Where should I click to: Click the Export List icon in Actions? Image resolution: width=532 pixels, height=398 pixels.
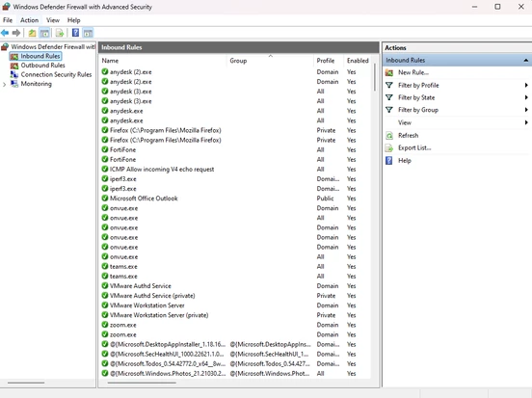(x=389, y=148)
